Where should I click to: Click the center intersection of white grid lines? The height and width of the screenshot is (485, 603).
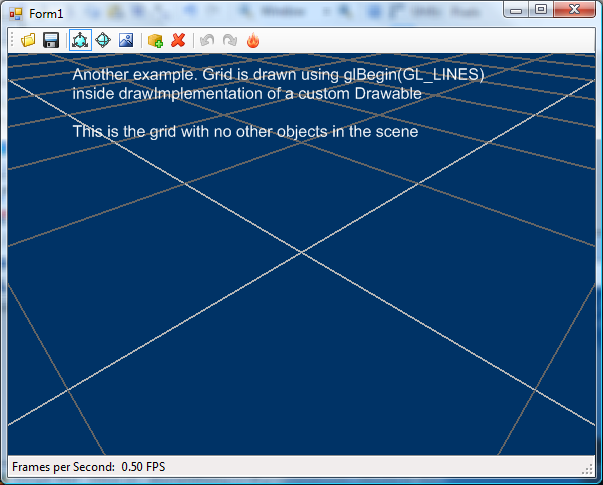(300, 252)
